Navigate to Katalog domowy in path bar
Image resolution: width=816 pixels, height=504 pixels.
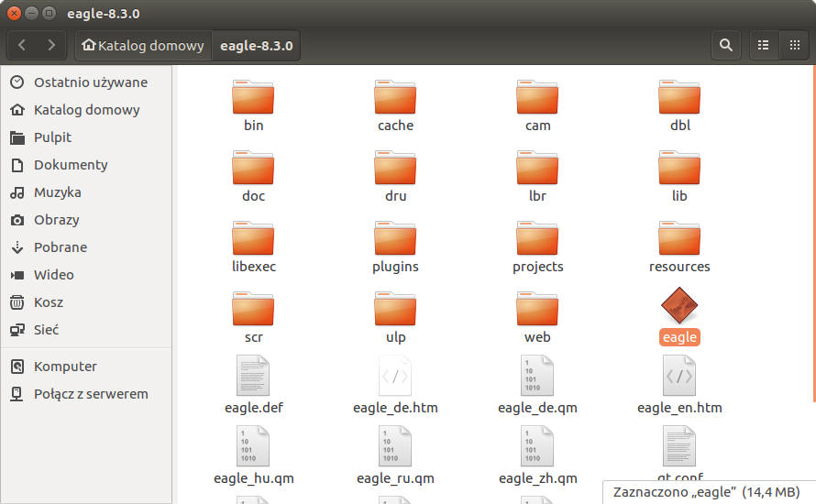143,45
